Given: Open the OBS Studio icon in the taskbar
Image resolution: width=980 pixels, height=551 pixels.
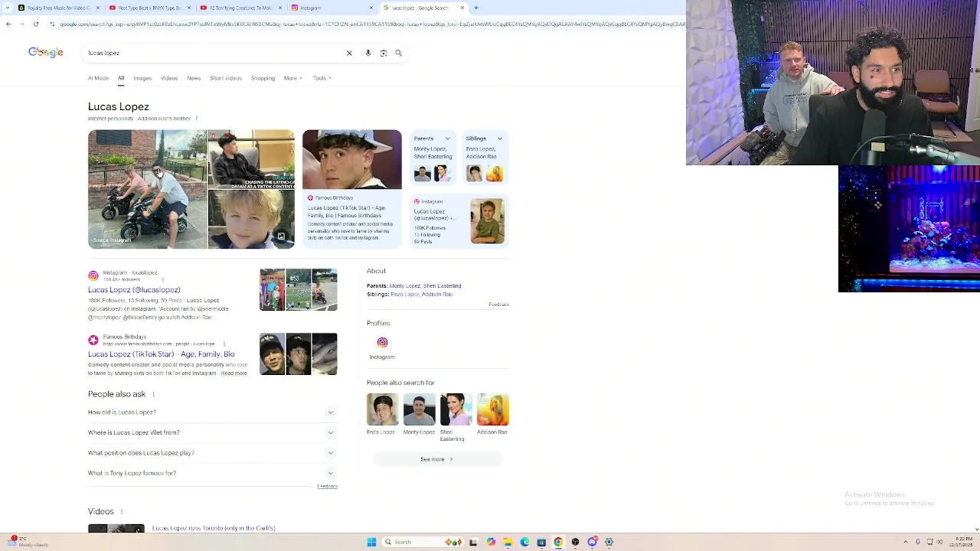Looking at the screenshot, I should tap(575, 542).
